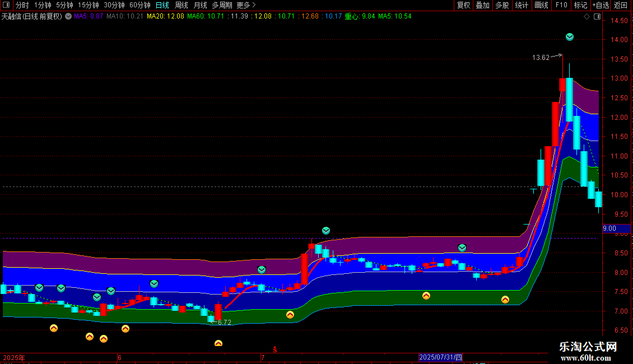Click the 2025/07/31/四 date label
The width and height of the screenshot is (633, 364).
440,357
